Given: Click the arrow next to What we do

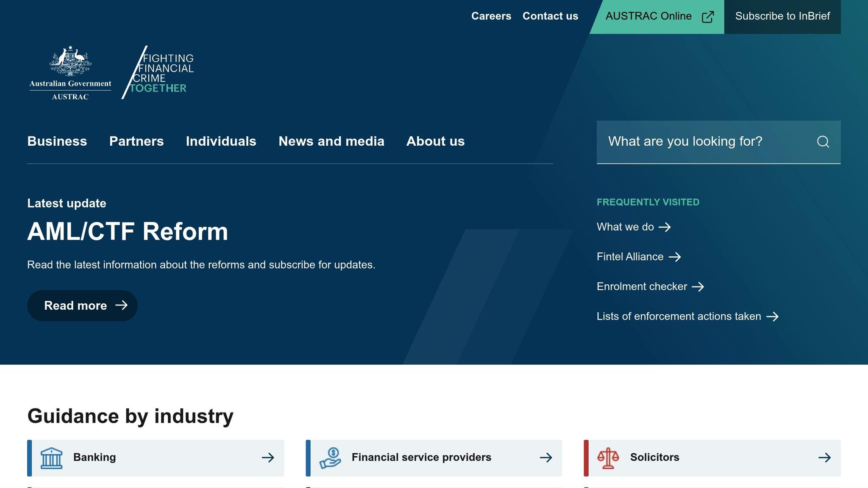Looking at the screenshot, I should coord(665,227).
